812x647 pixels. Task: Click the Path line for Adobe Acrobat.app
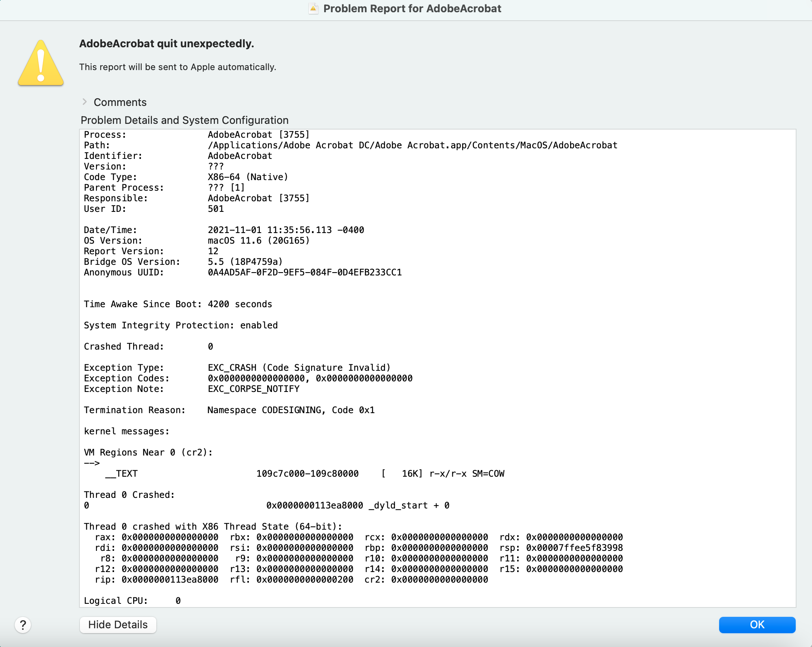click(350, 145)
